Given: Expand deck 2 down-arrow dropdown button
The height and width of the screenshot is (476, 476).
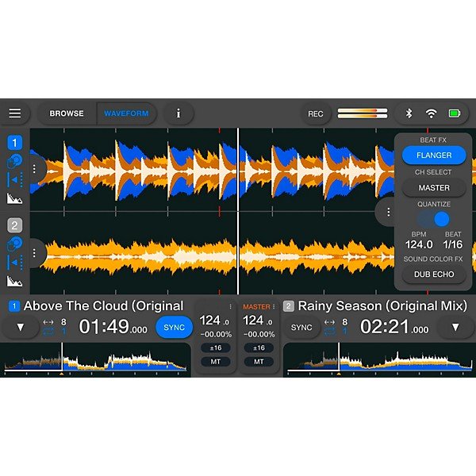Looking at the screenshot, I should coord(455,327).
